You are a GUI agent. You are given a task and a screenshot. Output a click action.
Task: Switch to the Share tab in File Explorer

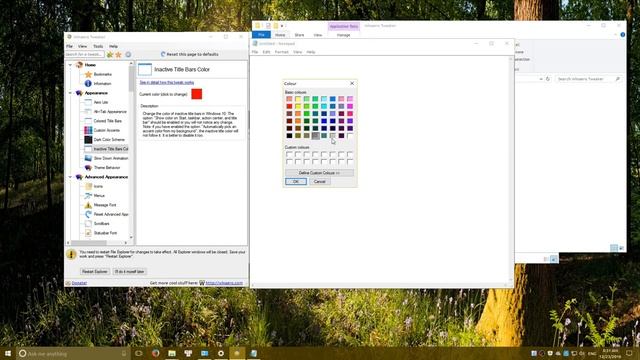[x=299, y=35]
